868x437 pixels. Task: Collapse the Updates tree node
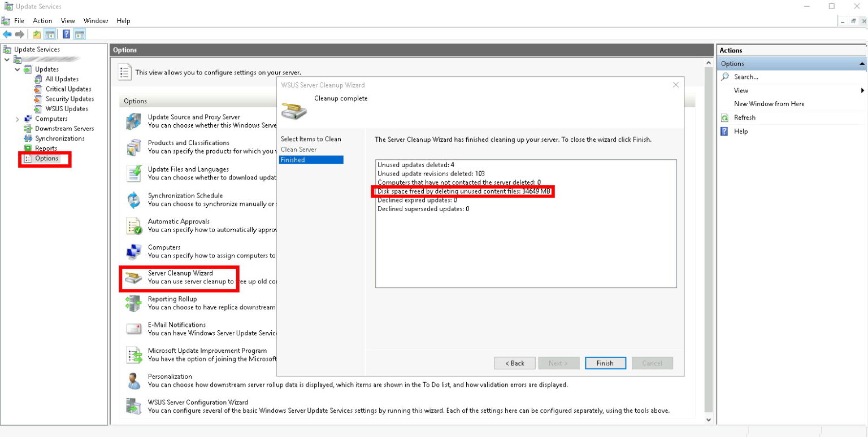coord(18,69)
